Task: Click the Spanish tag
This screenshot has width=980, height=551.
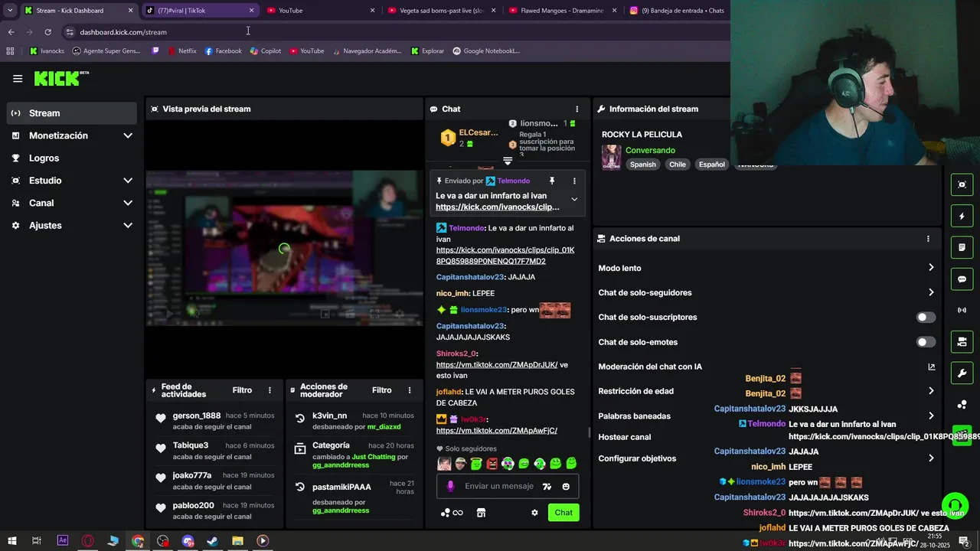Action: [643, 165]
